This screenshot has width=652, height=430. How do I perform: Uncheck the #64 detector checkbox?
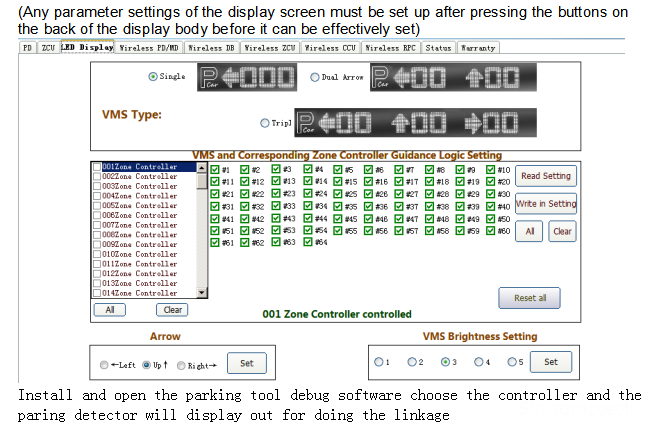coord(308,242)
